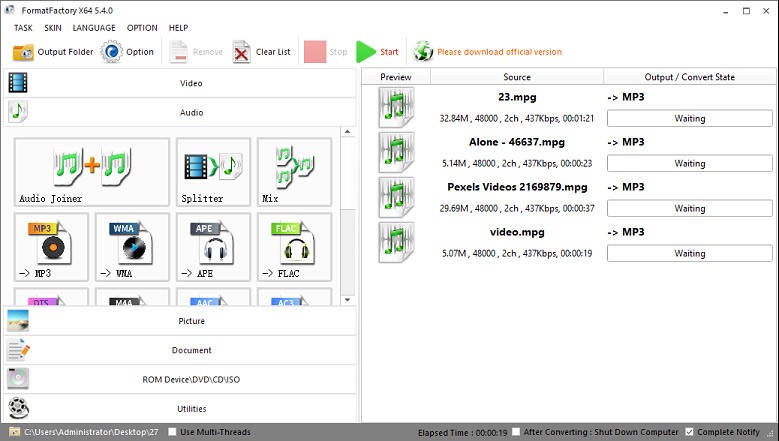Click the ROM Device disc icon
Viewport: 779px width, 441px height.
(18, 379)
